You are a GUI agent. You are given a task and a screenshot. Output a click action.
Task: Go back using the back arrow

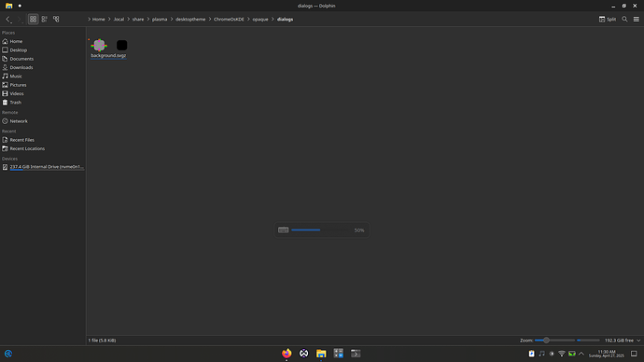(7, 19)
